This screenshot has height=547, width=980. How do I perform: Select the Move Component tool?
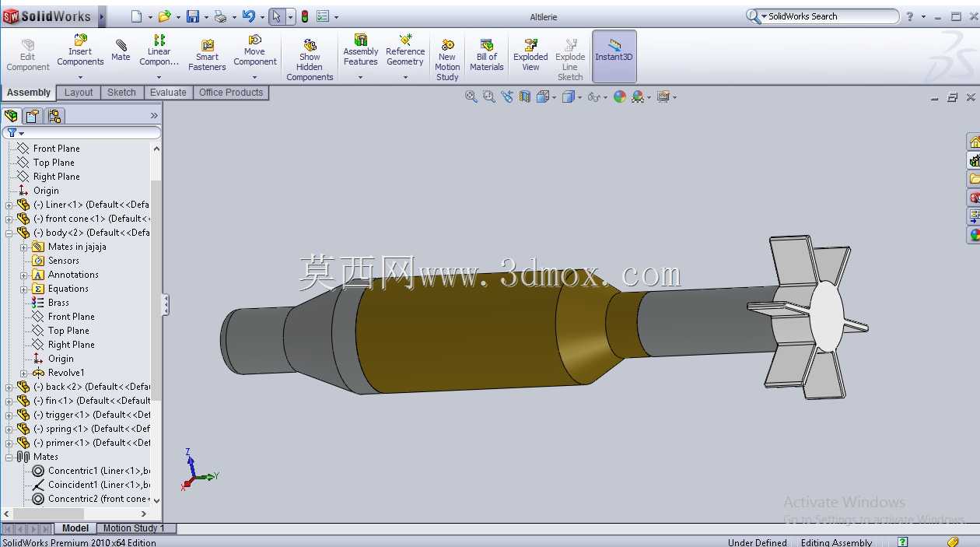255,51
